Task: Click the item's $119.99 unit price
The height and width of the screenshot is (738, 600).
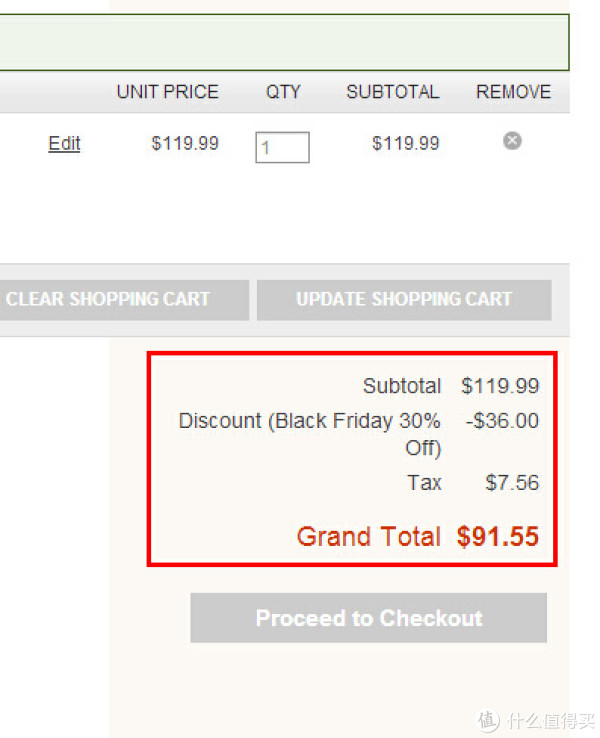Action: (x=185, y=144)
